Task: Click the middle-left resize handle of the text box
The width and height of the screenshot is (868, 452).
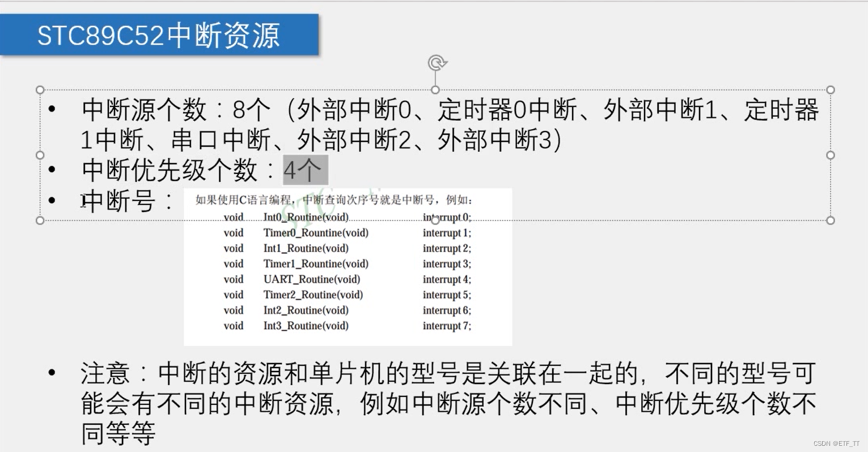Action: 40,155
